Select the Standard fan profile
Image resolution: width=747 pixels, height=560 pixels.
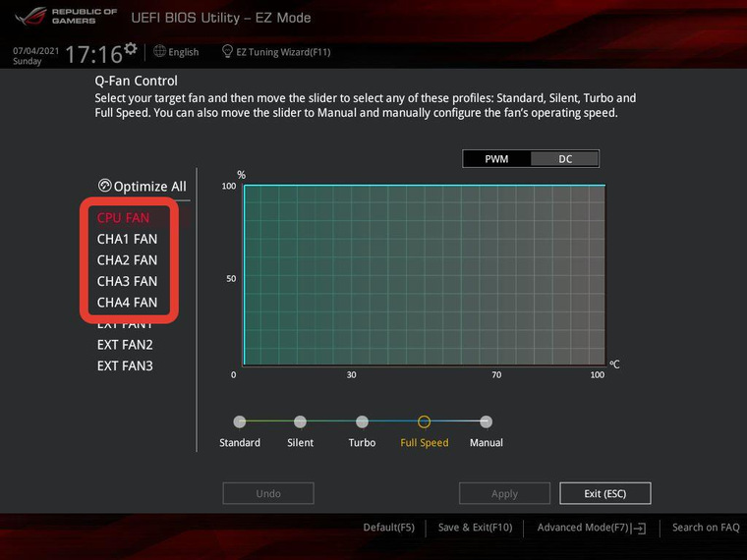click(x=240, y=421)
